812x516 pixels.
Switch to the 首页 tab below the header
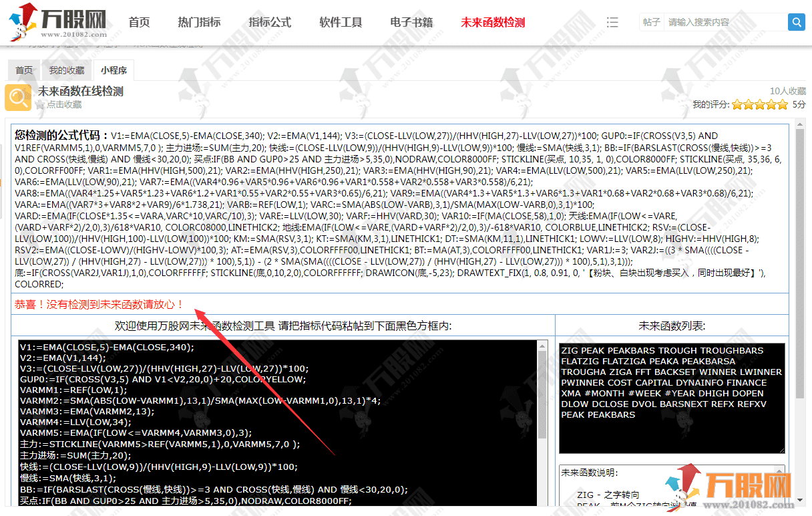[24, 70]
